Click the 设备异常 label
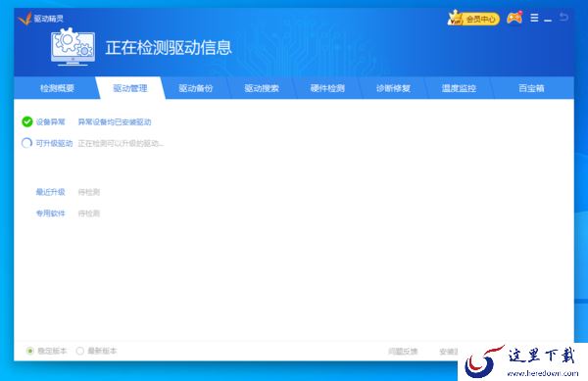588x381 pixels. [x=51, y=121]
